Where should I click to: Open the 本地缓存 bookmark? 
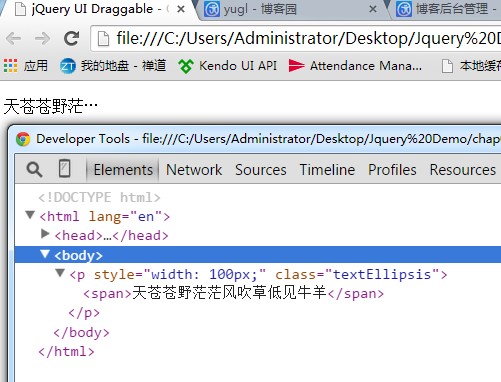coord(471,66)
